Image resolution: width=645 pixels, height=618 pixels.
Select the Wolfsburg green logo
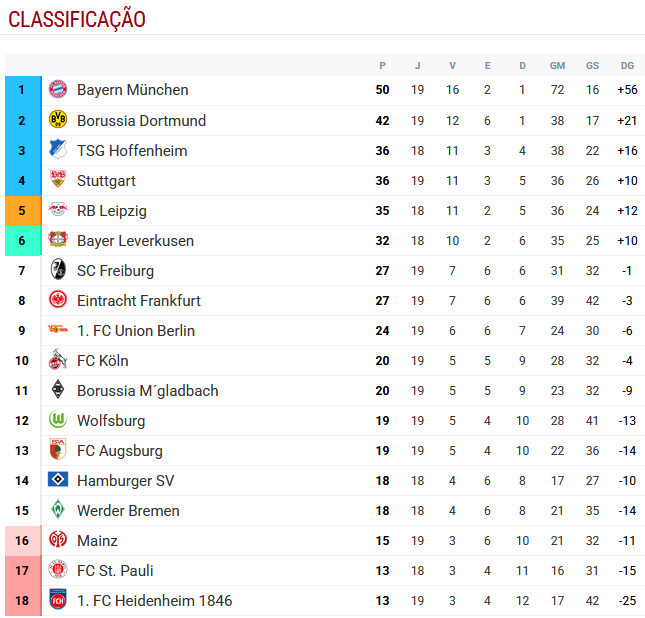point(58,420)
